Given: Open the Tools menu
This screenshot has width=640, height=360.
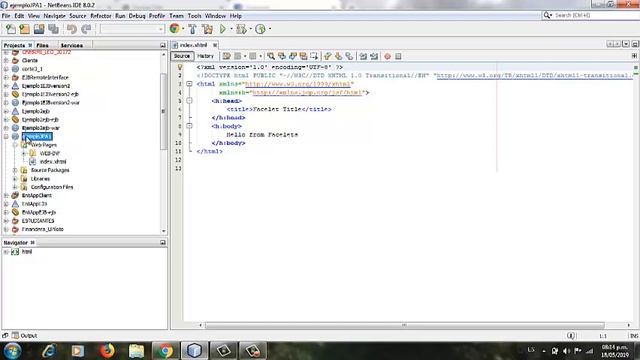Looking at the screenshot, I should [194, 16].
